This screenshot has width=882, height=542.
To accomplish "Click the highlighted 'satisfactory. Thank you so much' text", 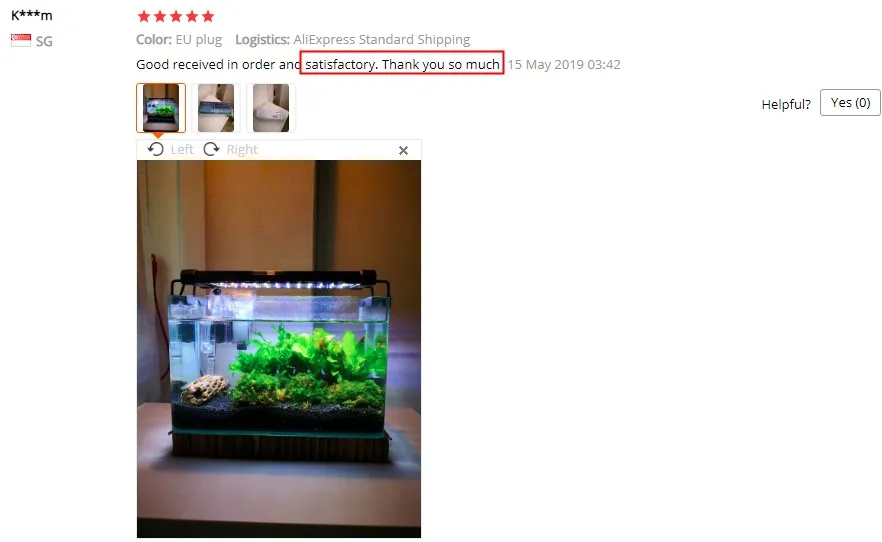I will [x=402, y=64].
